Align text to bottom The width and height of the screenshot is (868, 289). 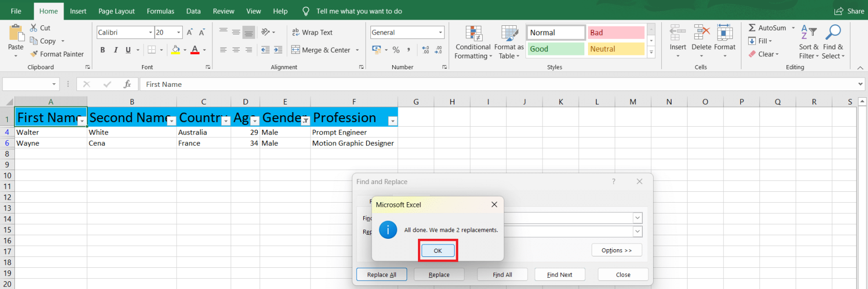pos(249,32)
